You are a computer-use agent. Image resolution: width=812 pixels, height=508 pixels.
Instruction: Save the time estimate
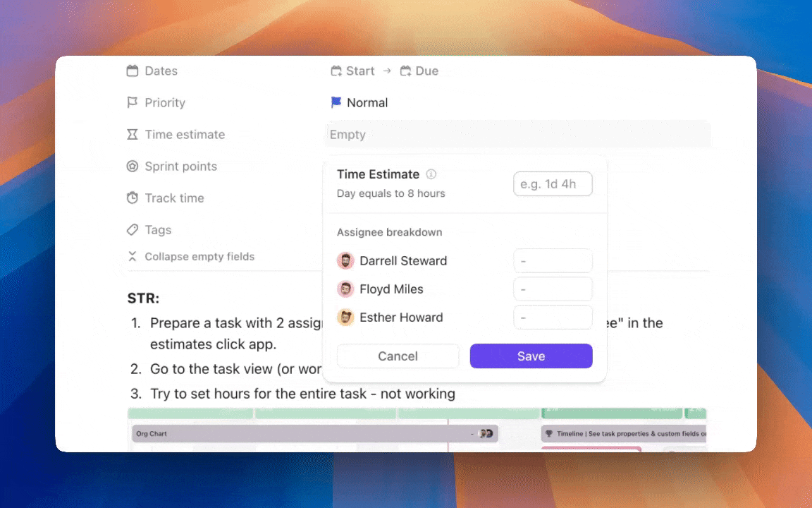click(x=531, y=356)
